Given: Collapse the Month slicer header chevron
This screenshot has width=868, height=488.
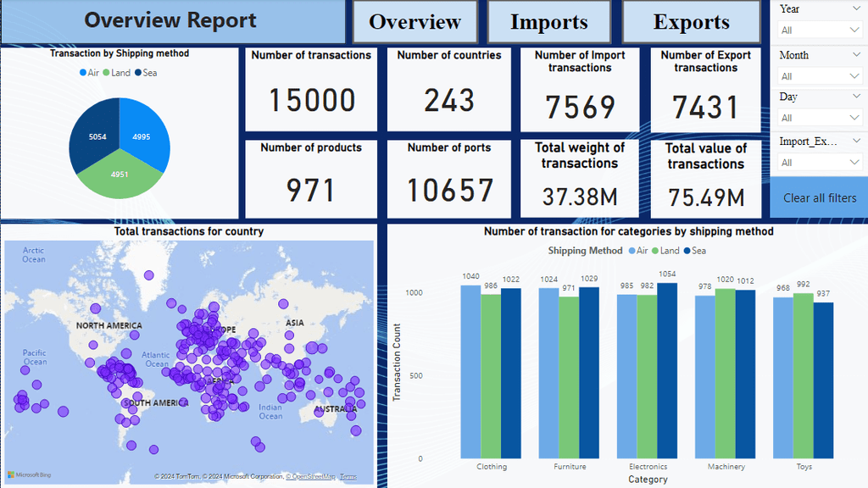Looking at the screenshot, I should (857, 55).
